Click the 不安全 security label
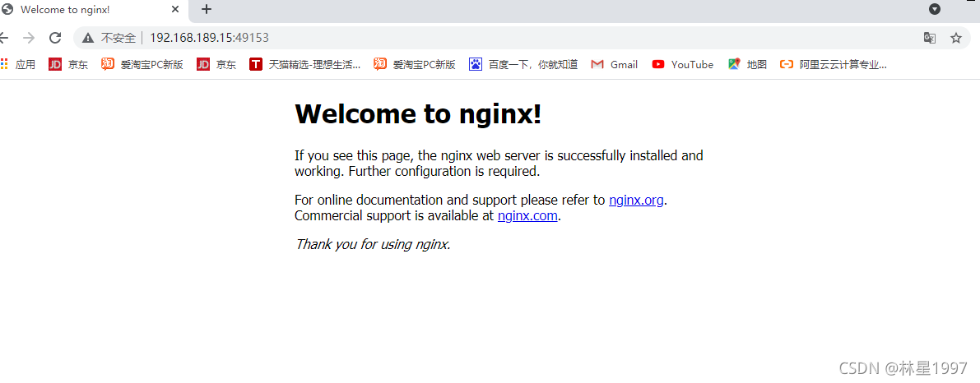 point(118,38)
